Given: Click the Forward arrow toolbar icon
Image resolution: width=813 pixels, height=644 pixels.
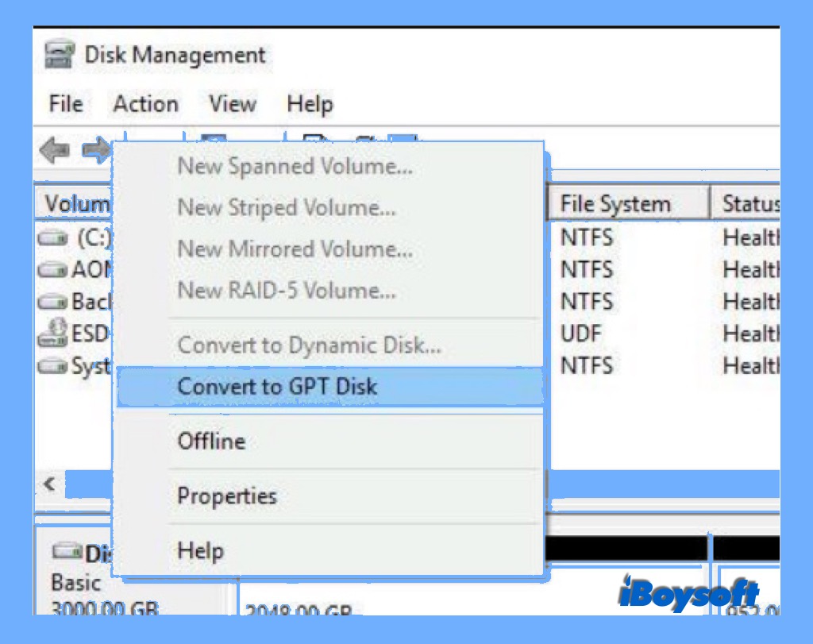Looking at the screenshot, I should (96, 150).
